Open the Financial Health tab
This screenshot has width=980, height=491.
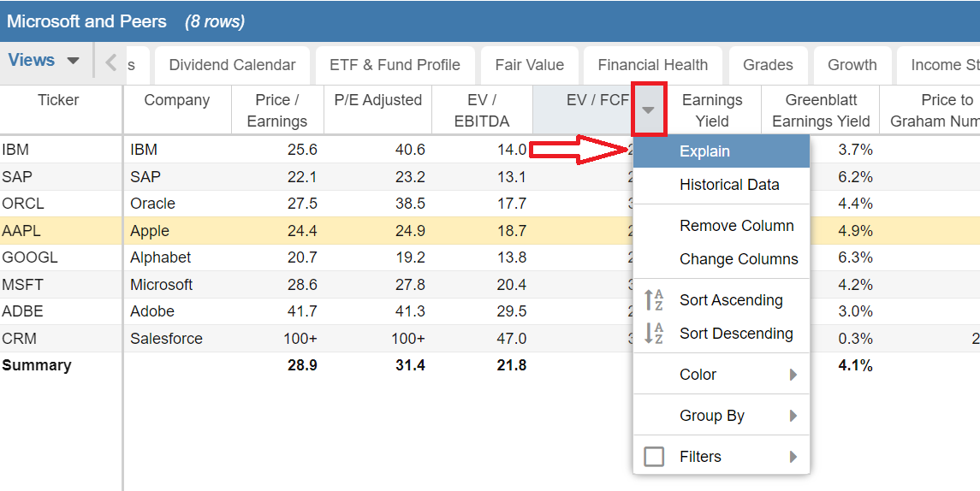pos(652,65)
